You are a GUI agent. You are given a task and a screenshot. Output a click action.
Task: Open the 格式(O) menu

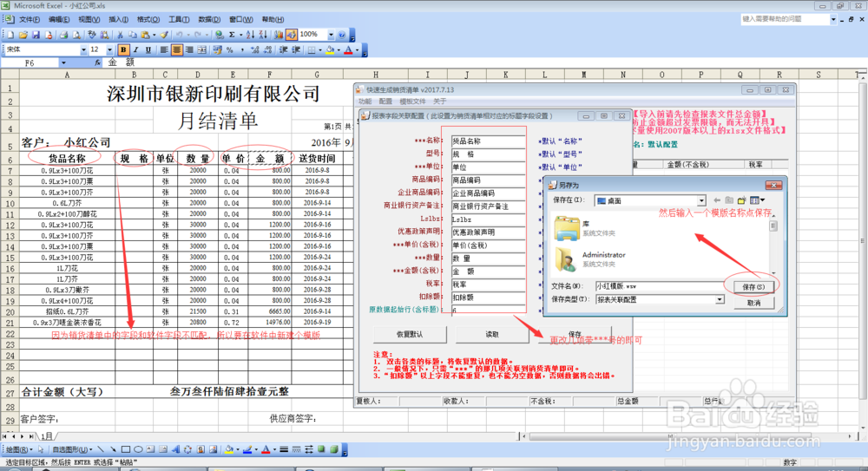tap(148, 19)
